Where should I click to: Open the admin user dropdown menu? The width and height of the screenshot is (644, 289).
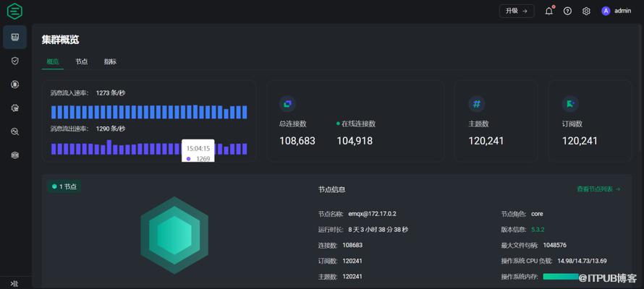pos(617,11)
